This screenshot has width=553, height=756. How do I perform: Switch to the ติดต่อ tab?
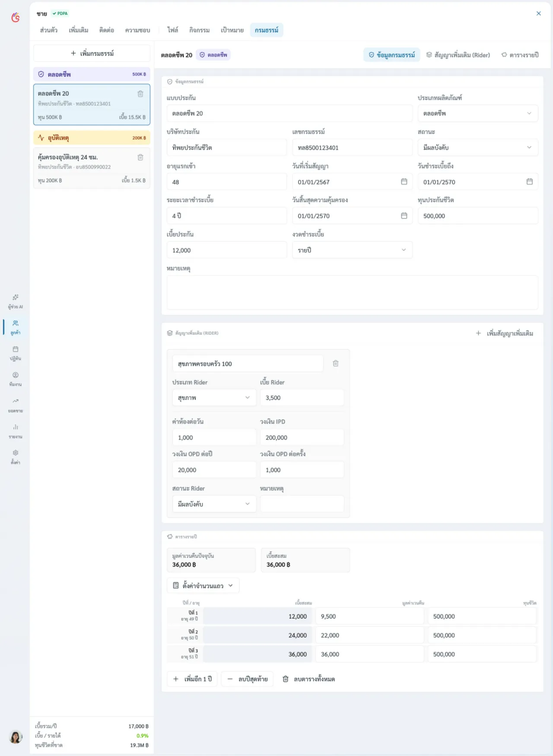click(x=106, y=30)
